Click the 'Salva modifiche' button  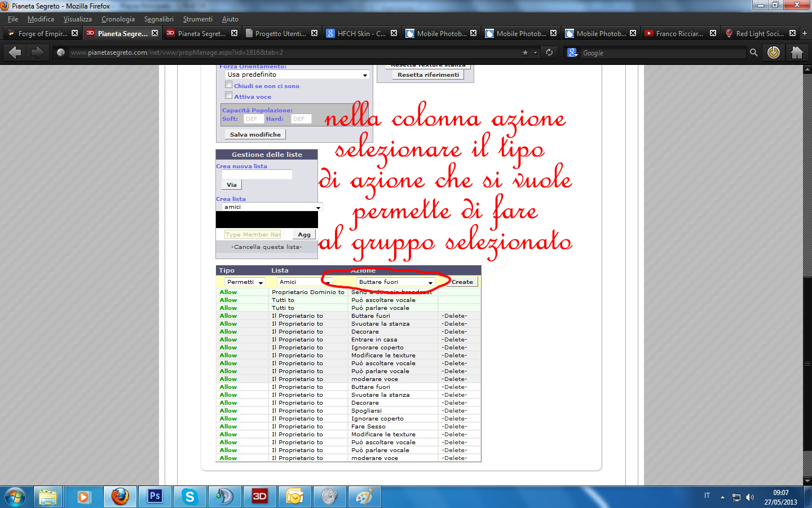pyautogui.click(x=255, y=134)
